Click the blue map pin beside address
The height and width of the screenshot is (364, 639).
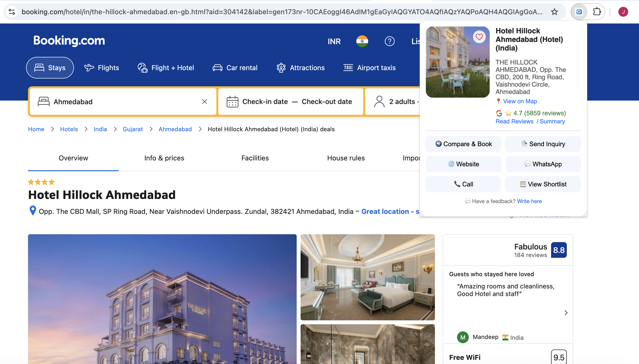[33, 211]
